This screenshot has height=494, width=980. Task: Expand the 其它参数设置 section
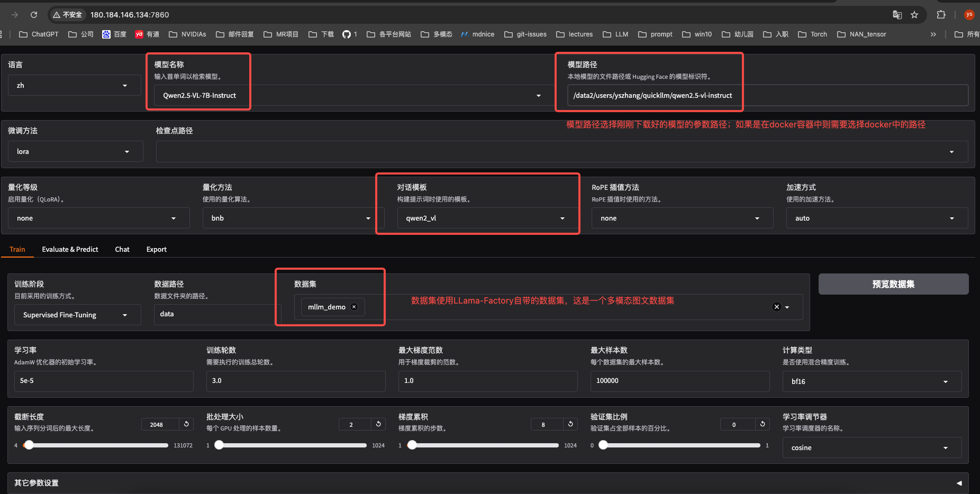coord(488,483)
